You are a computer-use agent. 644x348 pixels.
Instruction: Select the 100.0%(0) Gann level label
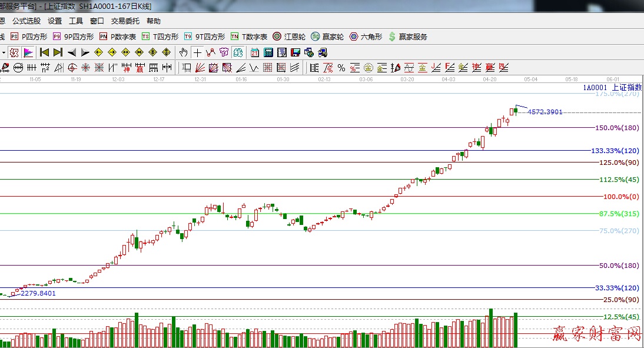(620, 197)
